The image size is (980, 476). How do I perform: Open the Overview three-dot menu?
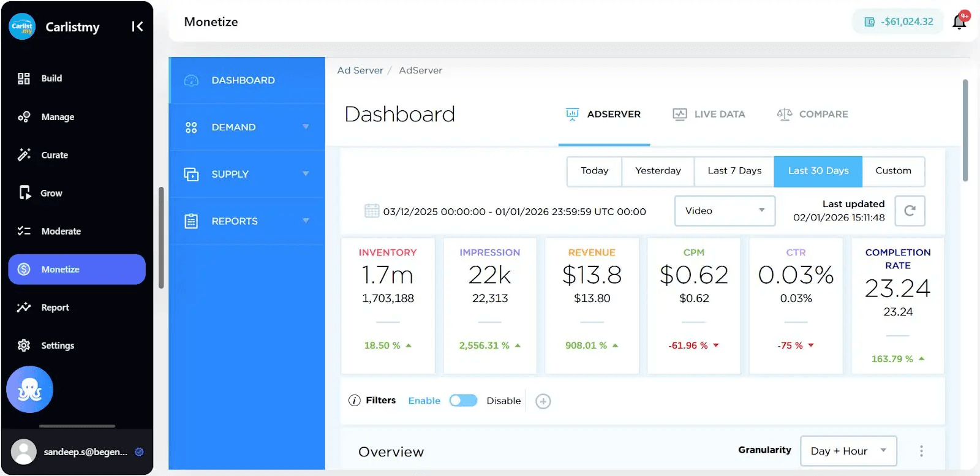pyautogui.click(x=921, y=451)
